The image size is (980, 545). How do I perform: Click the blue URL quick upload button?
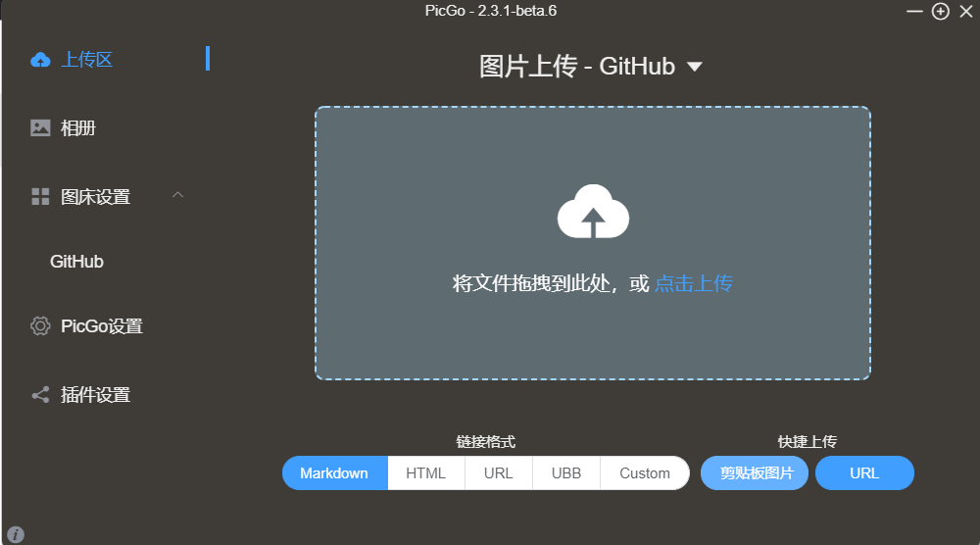(864, 473)
